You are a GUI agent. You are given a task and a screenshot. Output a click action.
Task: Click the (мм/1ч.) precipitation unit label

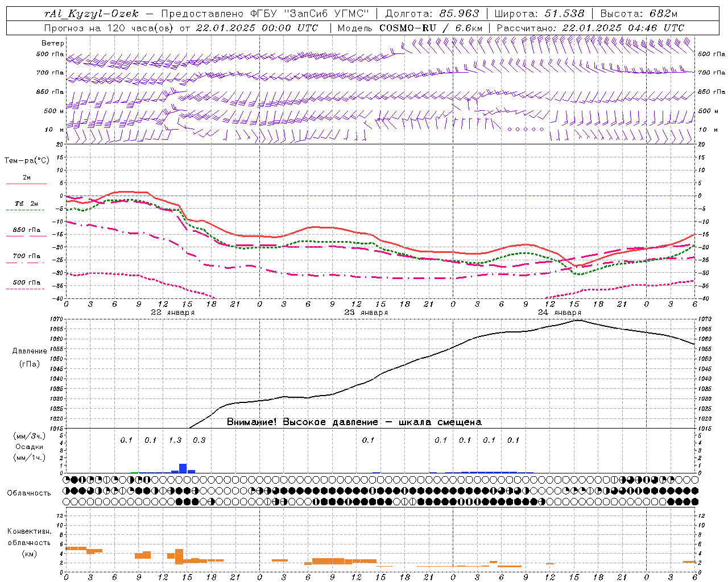[x=30, y=458]
